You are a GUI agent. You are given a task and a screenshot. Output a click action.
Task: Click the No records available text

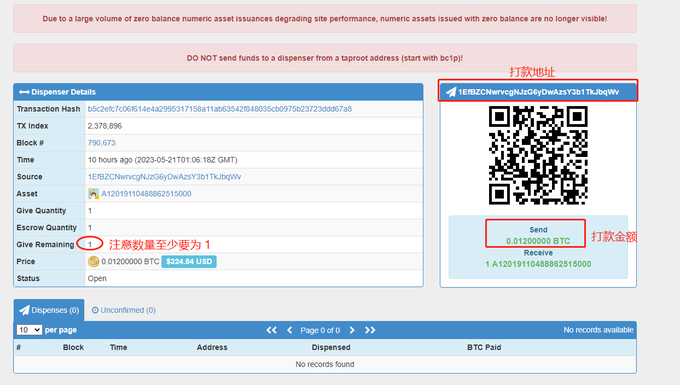pyautogui.click(x=598, y=330)
